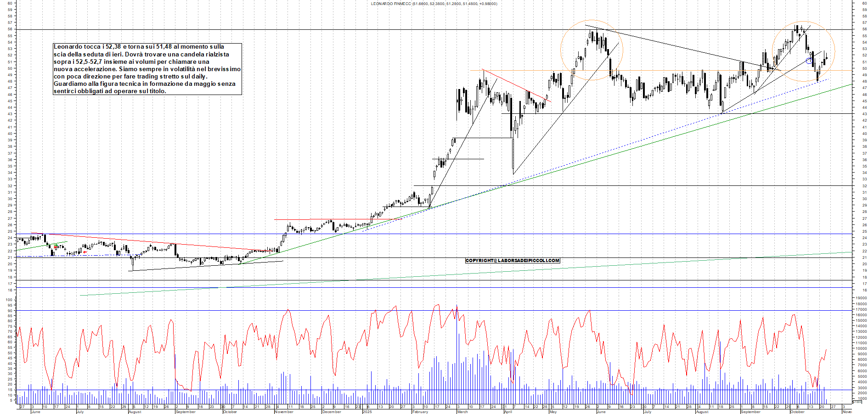Click the red arrow marker in mid-July
The height and width of the screenshot is (414, 868).
(85, 252)
